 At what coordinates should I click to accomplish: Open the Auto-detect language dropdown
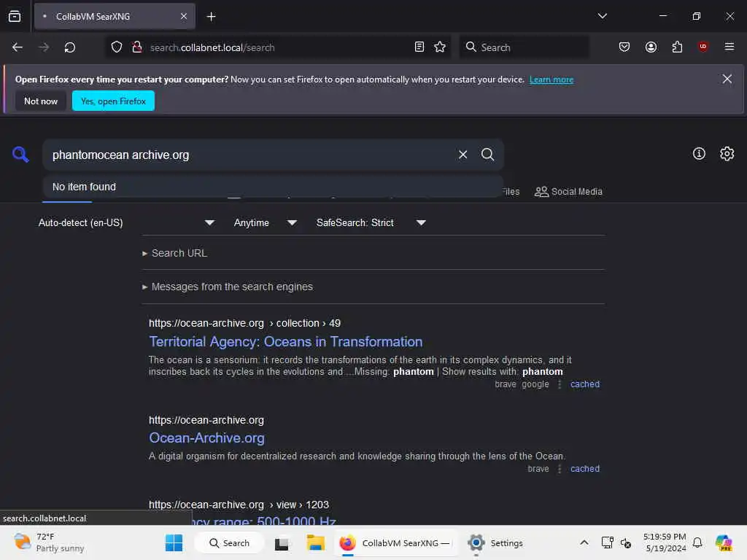[x=126, y=223]
